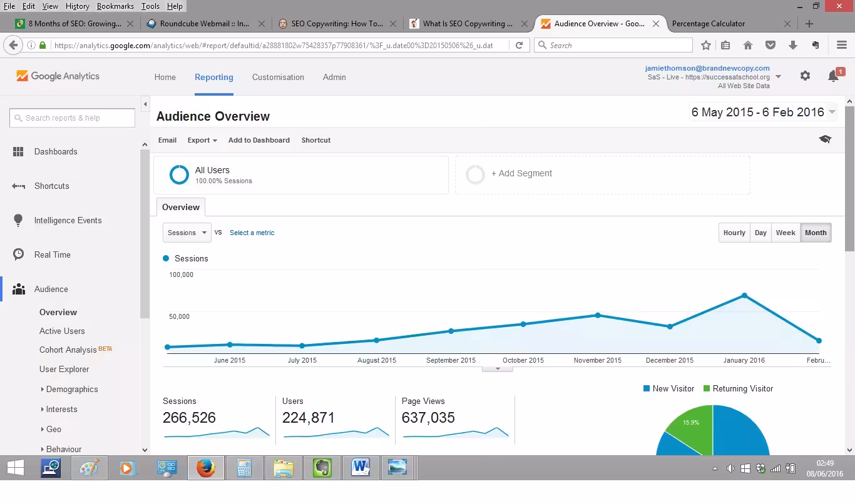Open Evernote from the taskbar
The width and height of the screenshot is (855, 504).
pos(322,468)
